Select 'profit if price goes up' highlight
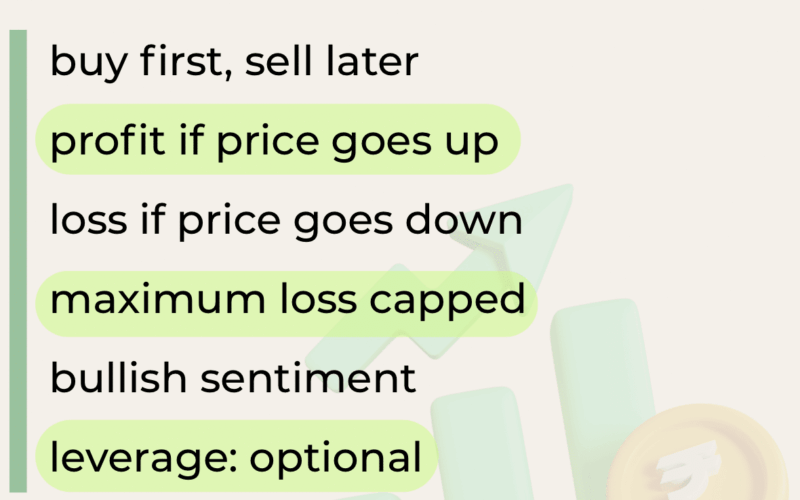This screenshot has height=500, width=800. (x=278, y=139)
